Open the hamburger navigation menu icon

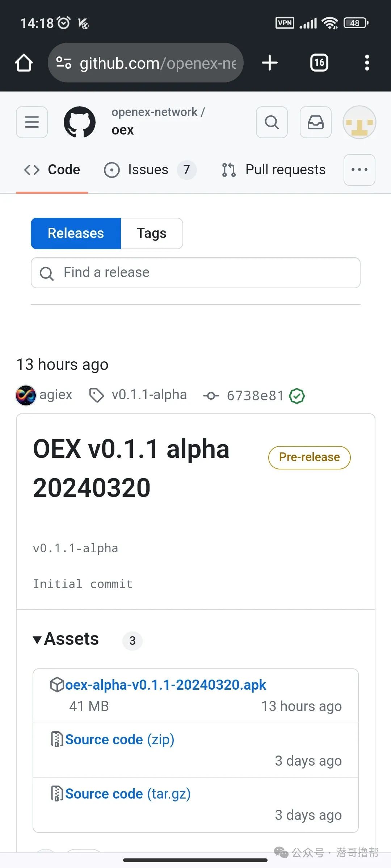[x=31, y=122]
